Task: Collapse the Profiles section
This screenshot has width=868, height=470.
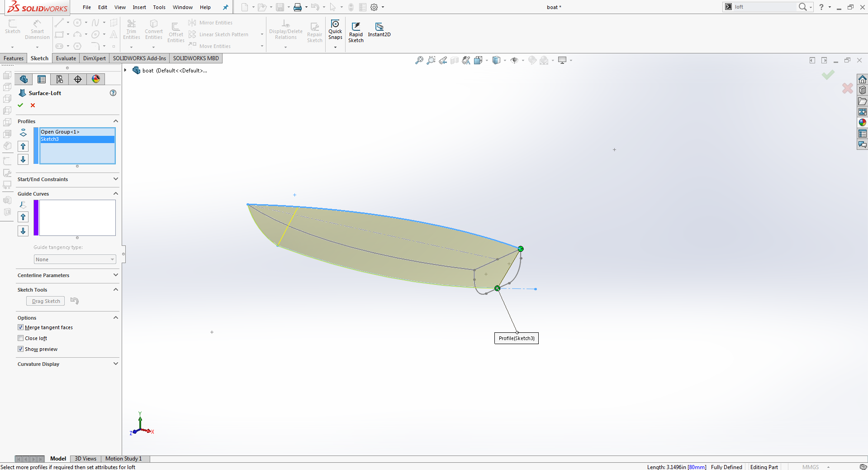Action: [116, 121]
